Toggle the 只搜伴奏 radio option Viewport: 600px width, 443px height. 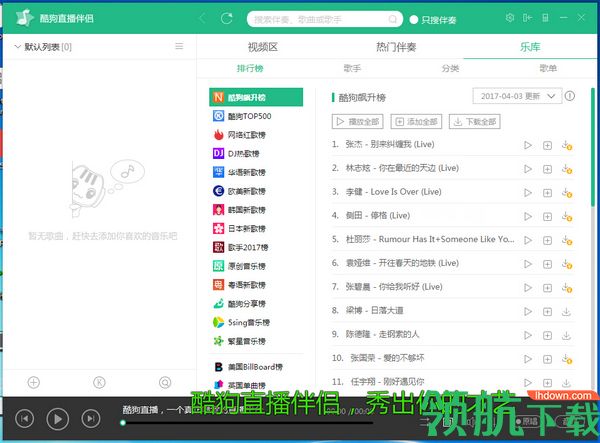point(433,20)
